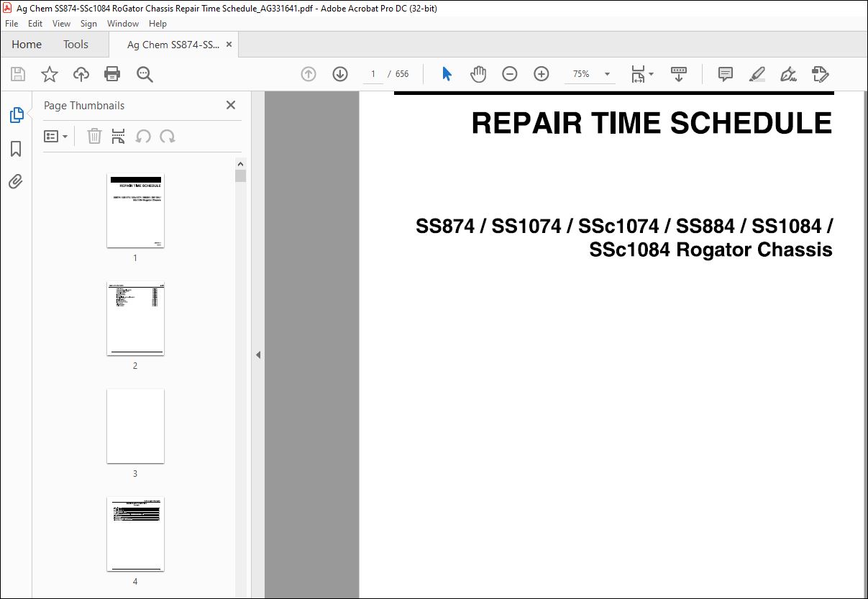Click the Page Thumbnails panel title
The height and width of the screenshot is (599, 868).
coord(84,105)
